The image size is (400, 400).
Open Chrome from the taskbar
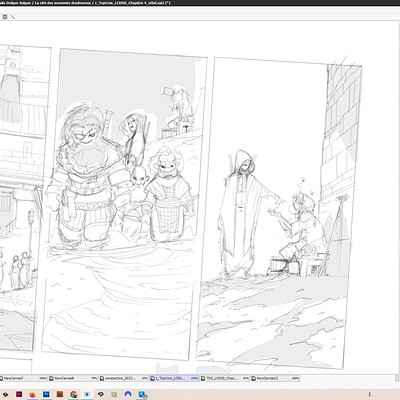coord(74,394)
